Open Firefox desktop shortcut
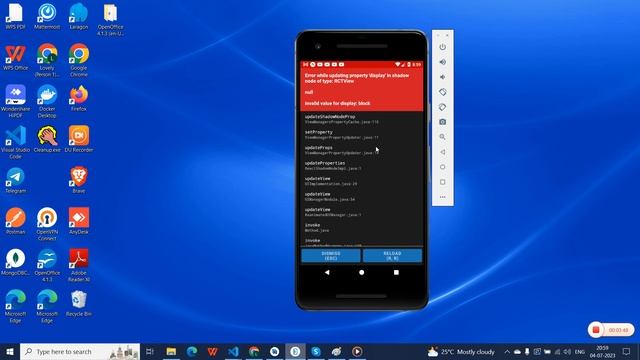 [x=78, y=98]
